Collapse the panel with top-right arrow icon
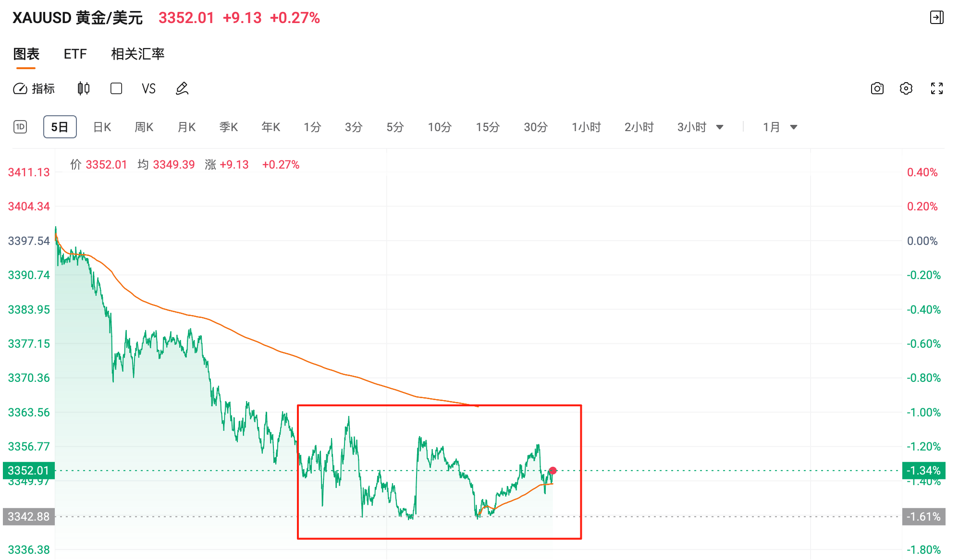The height and width of the screenshot is (560, 959). 936,18
